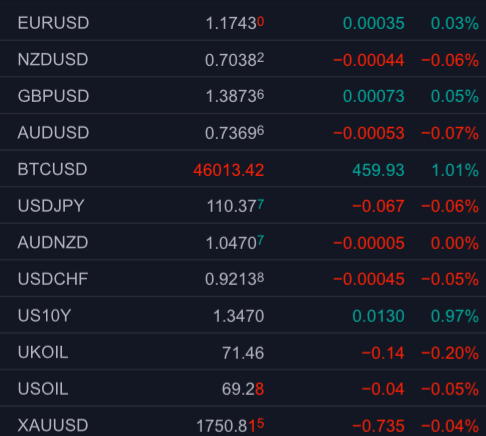Click the AUDUSD symbol name

click(x=53, y=132)
